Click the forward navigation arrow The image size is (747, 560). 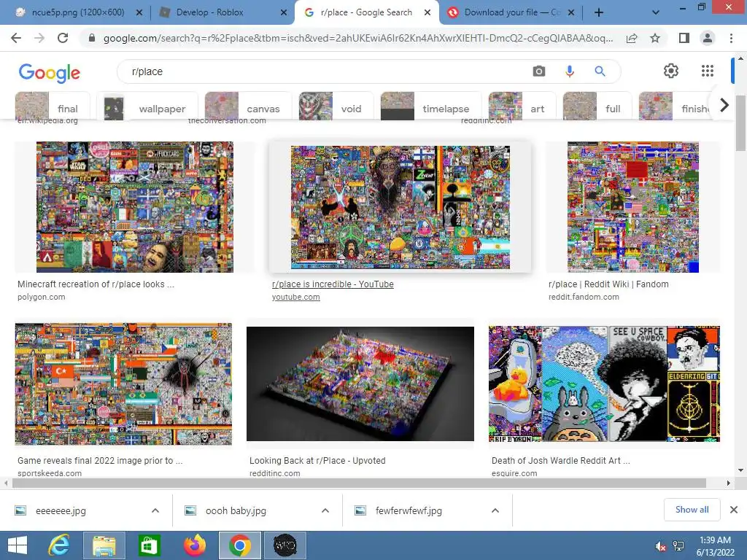pyautogui.click(x=39, y=38)
